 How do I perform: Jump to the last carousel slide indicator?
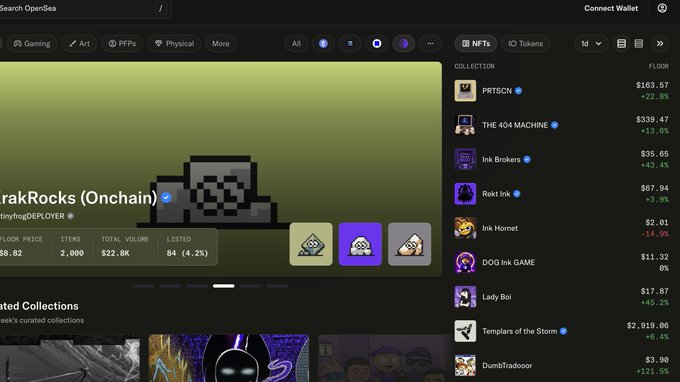(x=277, y=286)
